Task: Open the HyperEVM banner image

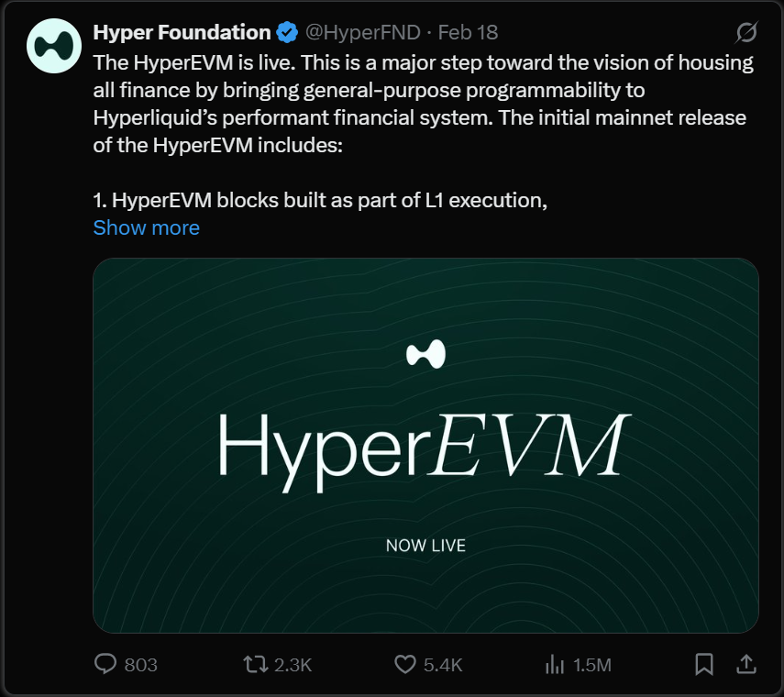Action: click(425, 446)
